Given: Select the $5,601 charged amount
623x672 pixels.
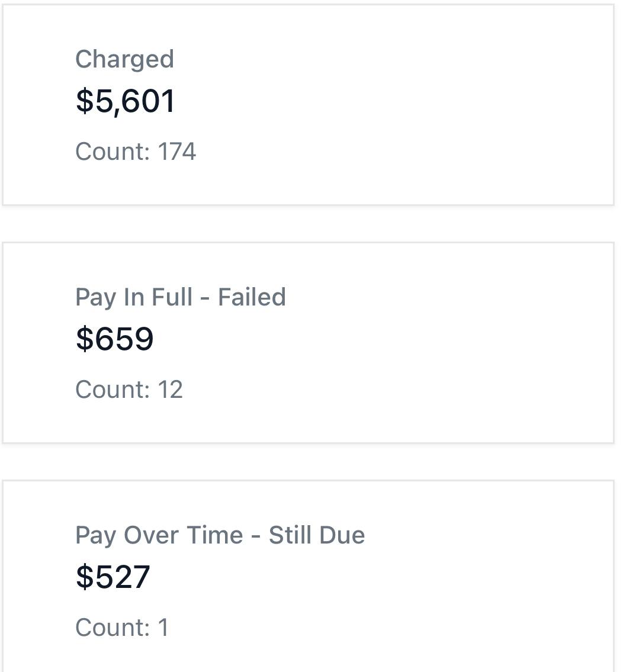Looking at the screenshot, I should point(126,101).
